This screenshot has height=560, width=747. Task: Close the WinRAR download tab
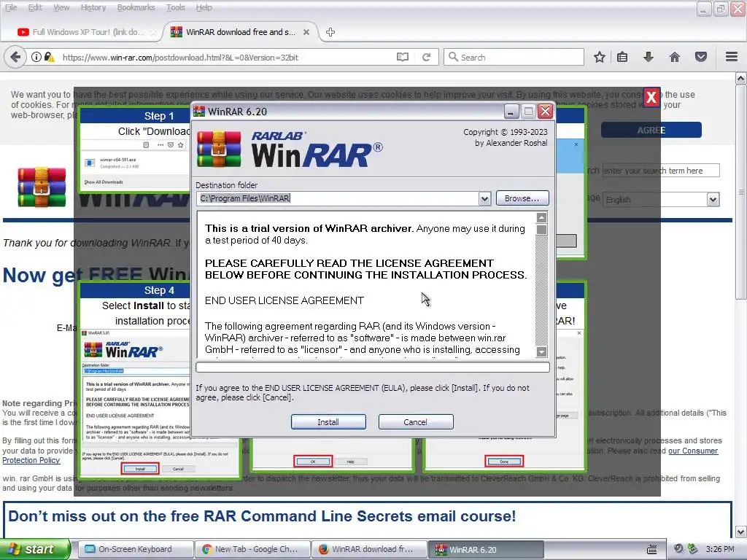pyautogui.click(x=306, y=32)
